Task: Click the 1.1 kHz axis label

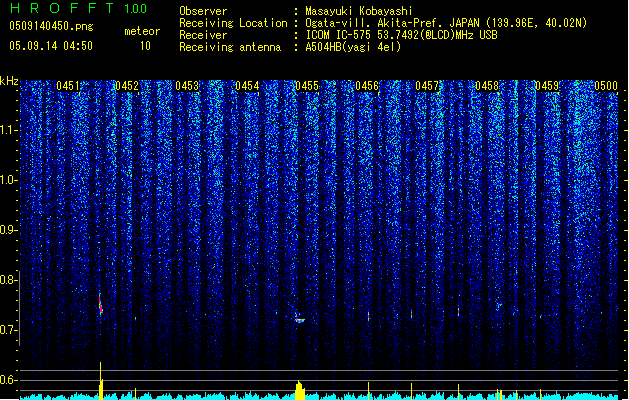Action: coord(9,130)
